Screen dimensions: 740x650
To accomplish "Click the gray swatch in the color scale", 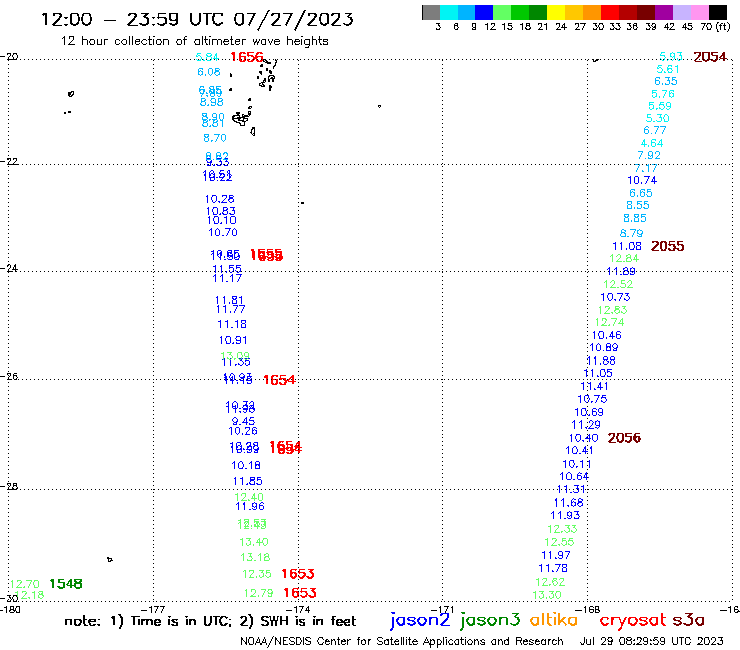I will coord(431,12).
